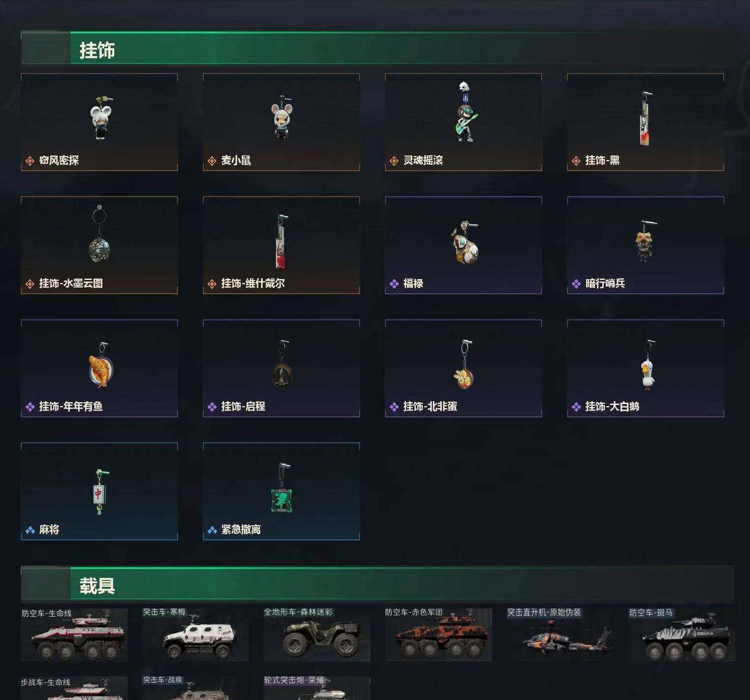Screen dimensions: 750x700
Task: Choose the 灵魂摇滚 guitar charm icon
Action: pos(465,112)
